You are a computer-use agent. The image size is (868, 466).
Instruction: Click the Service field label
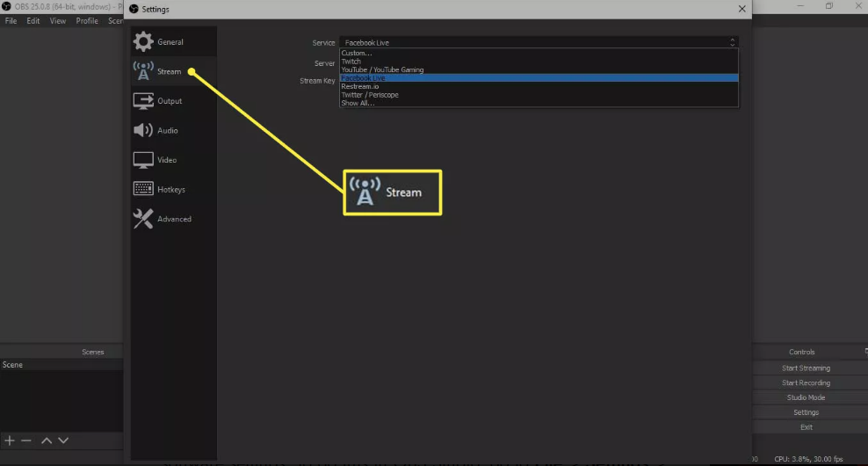[323, 43]
